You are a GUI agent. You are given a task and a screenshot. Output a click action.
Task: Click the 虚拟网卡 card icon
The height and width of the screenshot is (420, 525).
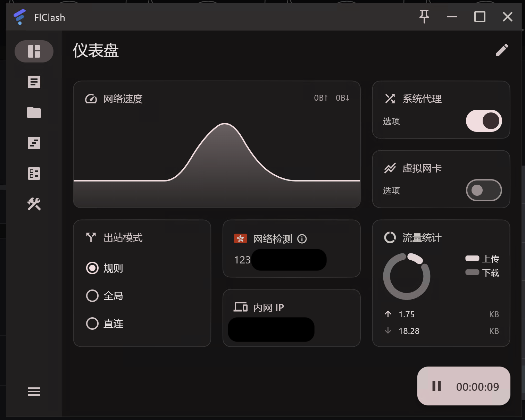click(x=390, y=168)
